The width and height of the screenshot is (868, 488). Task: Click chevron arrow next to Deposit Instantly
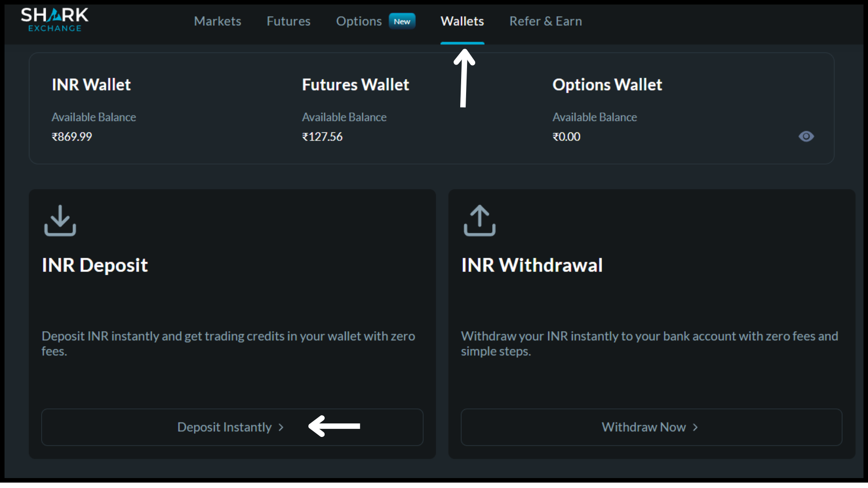click(x=281, y=427)
